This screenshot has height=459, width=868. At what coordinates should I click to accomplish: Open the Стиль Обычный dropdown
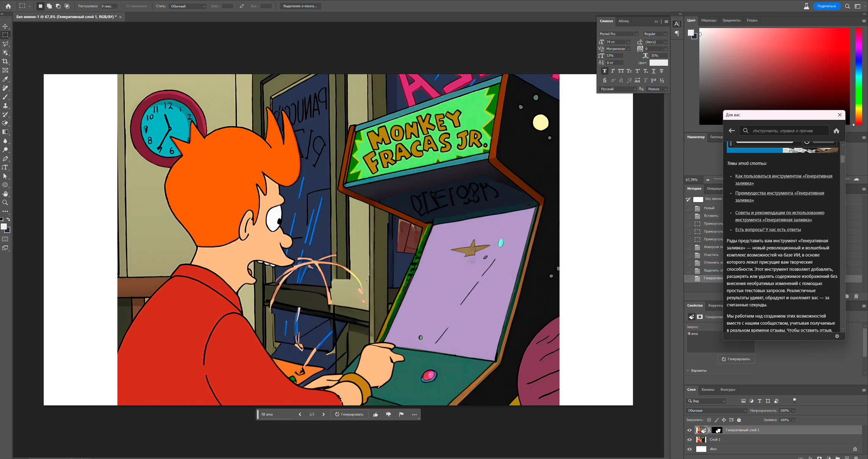click(188, 6)
